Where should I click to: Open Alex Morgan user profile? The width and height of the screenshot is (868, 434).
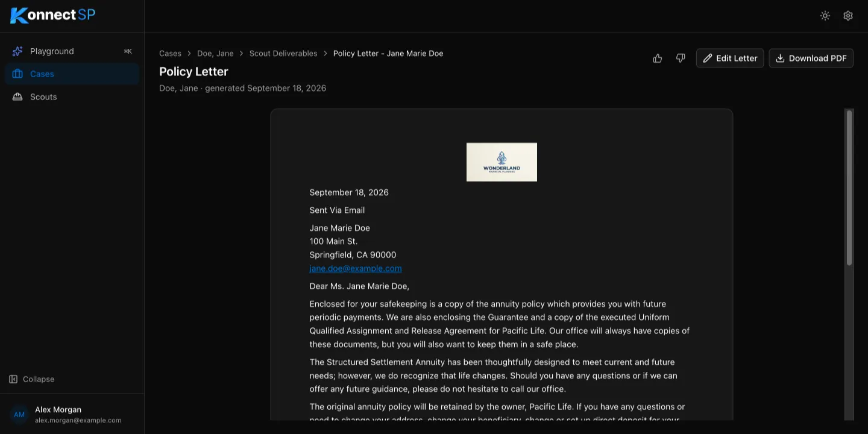[x=72, y=414]
